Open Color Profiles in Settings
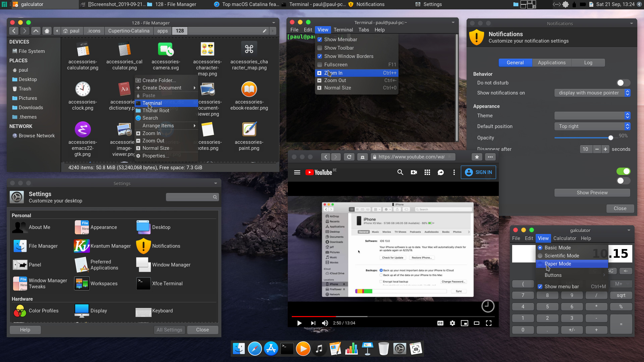644x362 pixels. point(36,311)
